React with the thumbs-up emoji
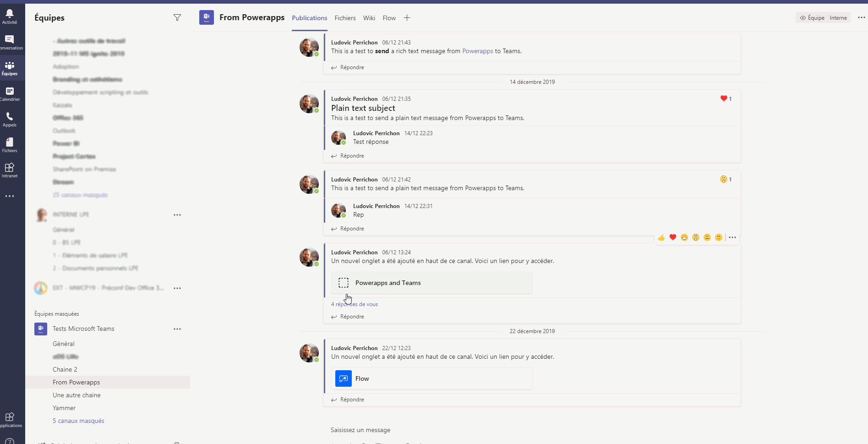Viewport: 868px width, 444px height. click(x=661, y=237)
